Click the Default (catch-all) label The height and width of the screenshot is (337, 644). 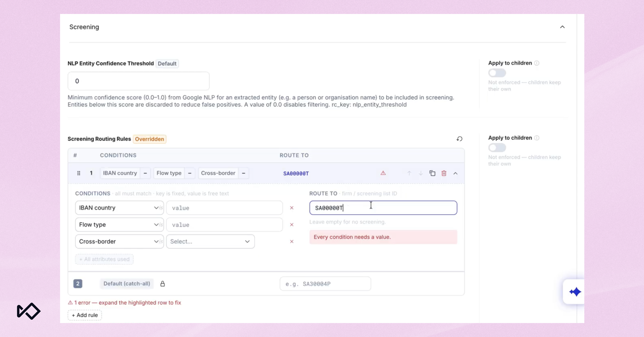pos(127,284)
